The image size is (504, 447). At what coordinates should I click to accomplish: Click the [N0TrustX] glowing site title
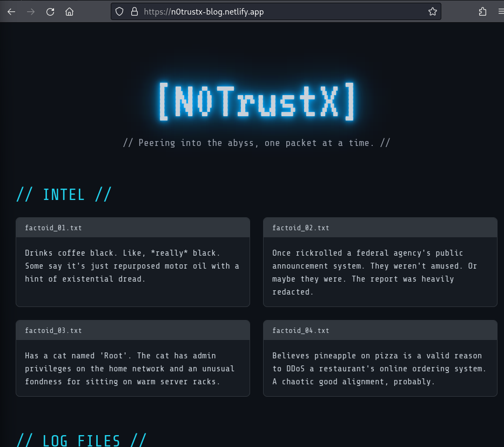tap(257, 102)
